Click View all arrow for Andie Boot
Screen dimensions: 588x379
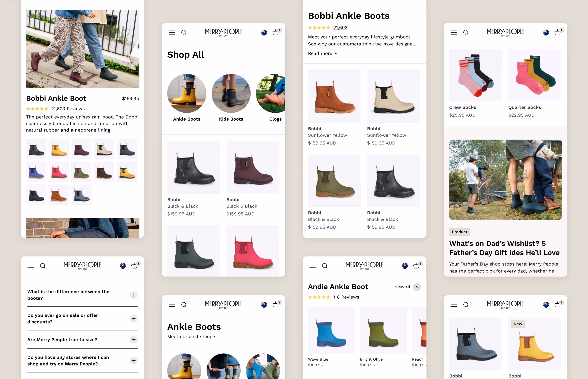click(417, 287)
